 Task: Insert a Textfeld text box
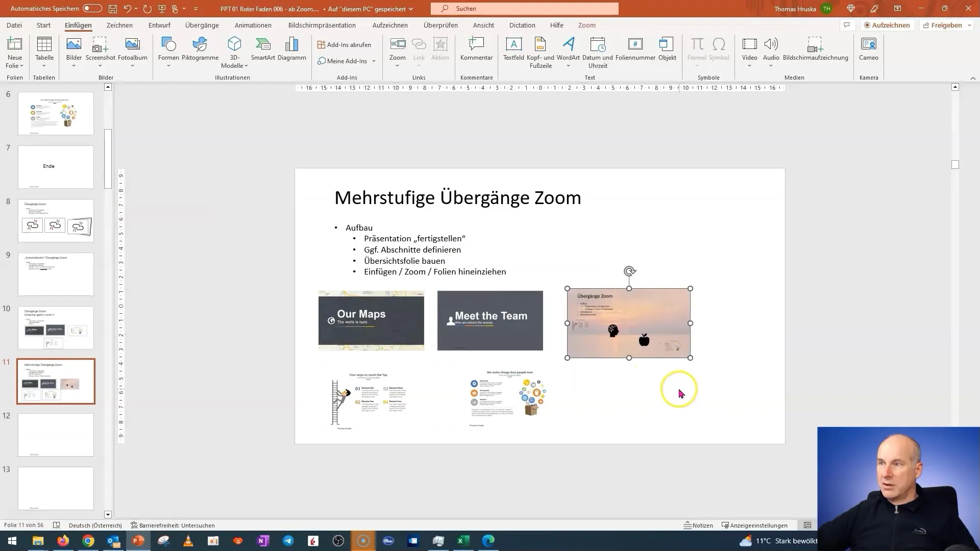513,49
